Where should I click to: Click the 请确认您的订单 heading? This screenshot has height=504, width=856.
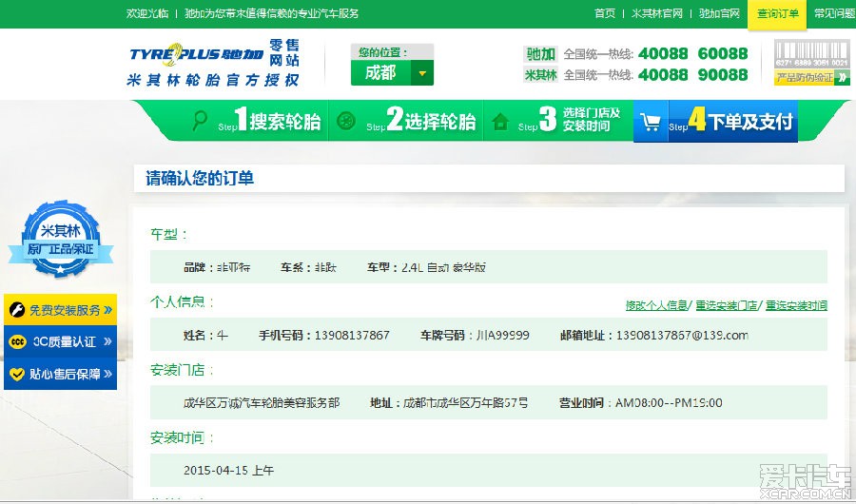tap(200, 179)
